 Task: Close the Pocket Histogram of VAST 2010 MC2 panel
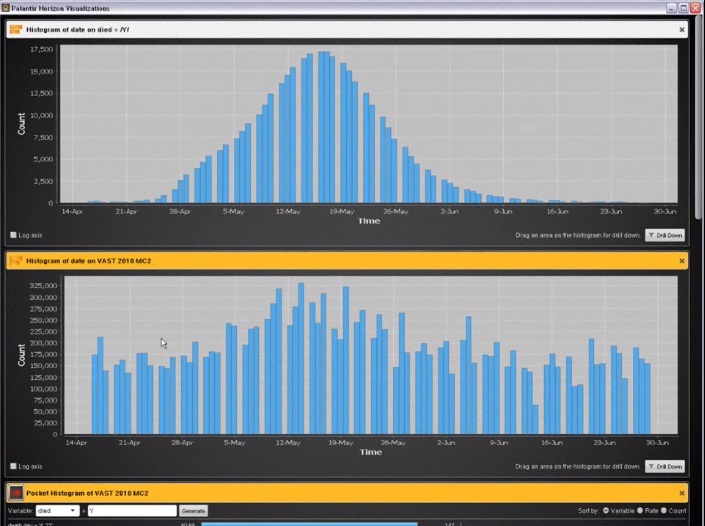click(x=682, y=493)
